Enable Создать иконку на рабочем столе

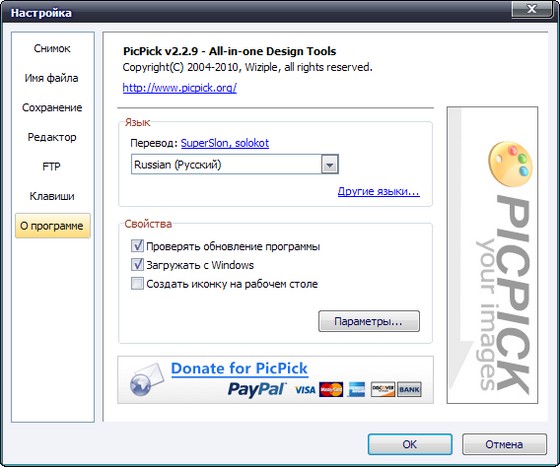pyautogui.click(x=137, y=284)
